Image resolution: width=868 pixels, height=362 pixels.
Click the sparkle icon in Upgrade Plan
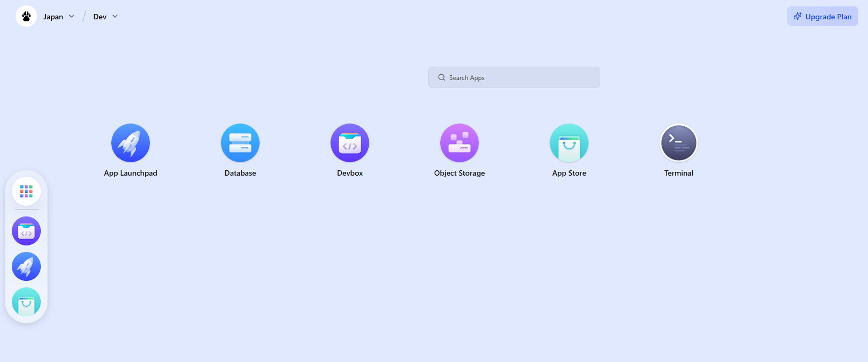click(798, 16)
